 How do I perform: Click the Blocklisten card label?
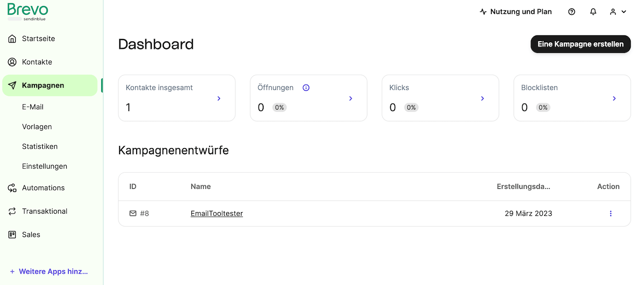[x=540, y=87]
